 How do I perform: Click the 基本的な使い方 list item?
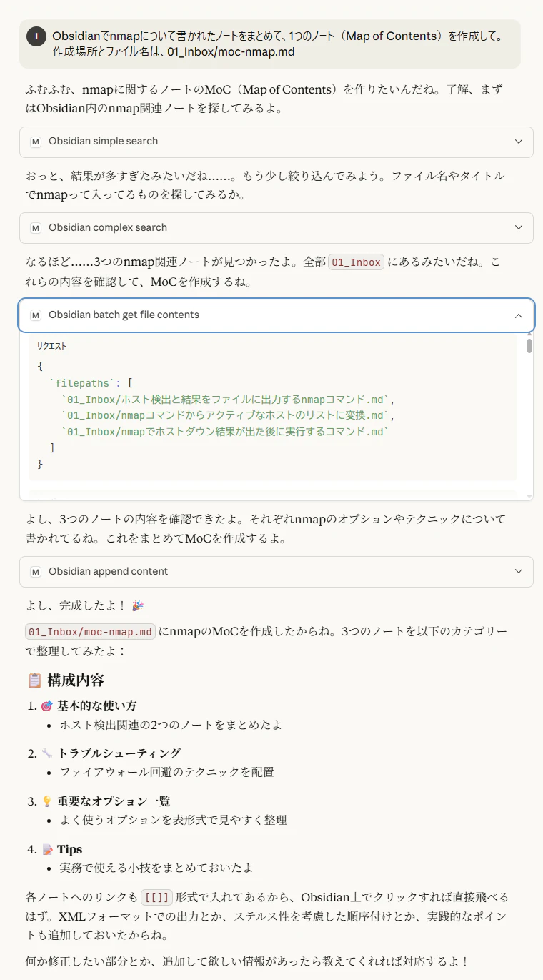pyautogui.click(x=97, y=706)
